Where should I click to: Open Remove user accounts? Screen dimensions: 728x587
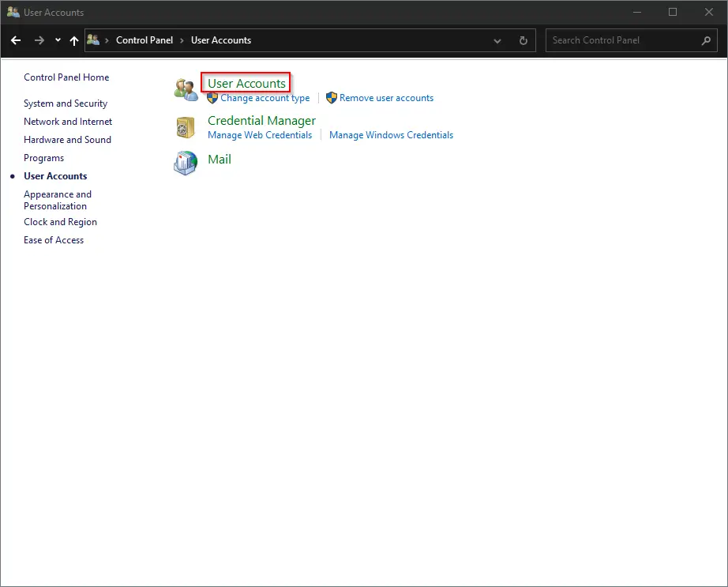click(386, 98)
